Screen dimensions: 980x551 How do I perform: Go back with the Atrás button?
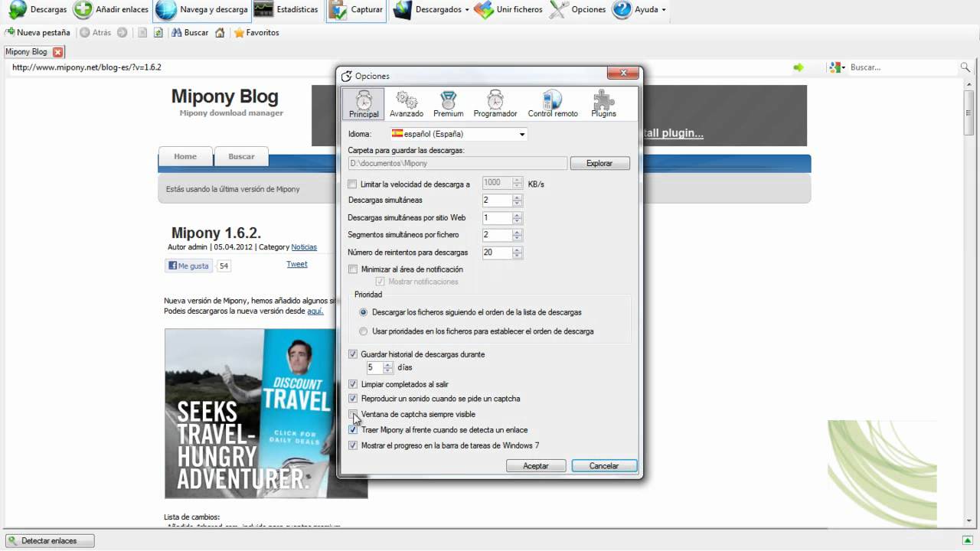96,33
